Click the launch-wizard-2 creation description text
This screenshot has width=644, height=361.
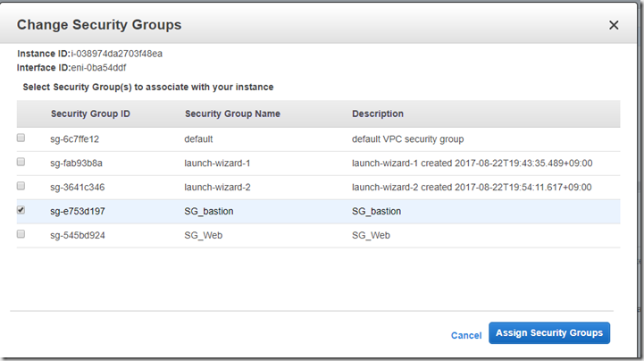pyautogui.click(x=472, y=188)
